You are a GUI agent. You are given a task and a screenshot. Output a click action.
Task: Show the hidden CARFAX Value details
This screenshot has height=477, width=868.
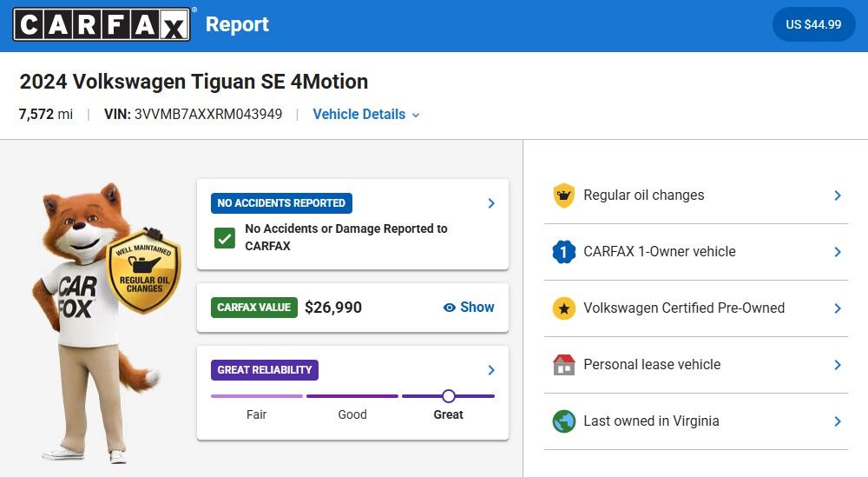[469, 308]
